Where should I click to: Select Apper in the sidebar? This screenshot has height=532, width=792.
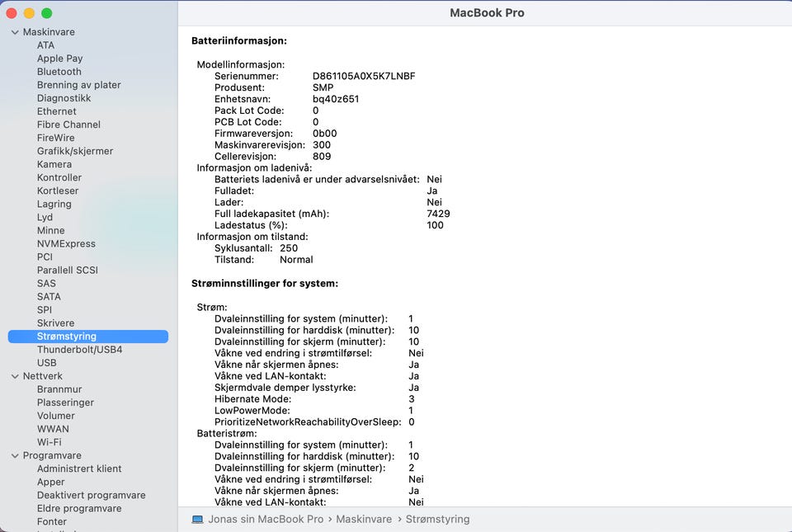[x=50, y=482]
